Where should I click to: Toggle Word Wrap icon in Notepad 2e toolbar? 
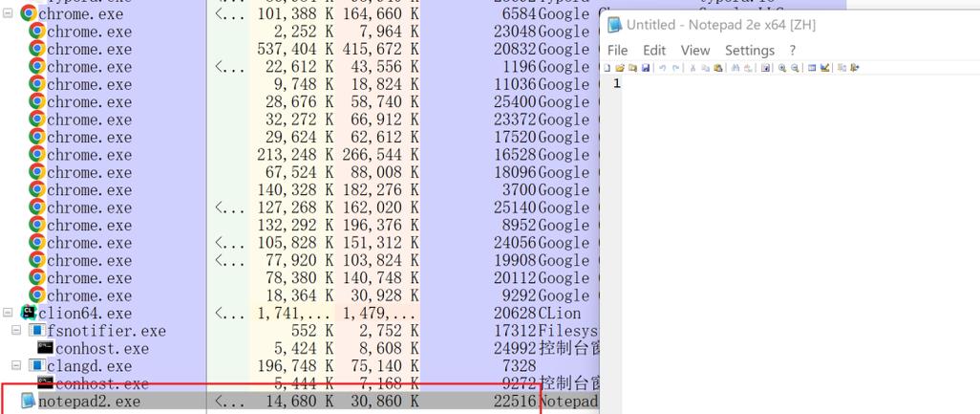click(x=766, y=68)
